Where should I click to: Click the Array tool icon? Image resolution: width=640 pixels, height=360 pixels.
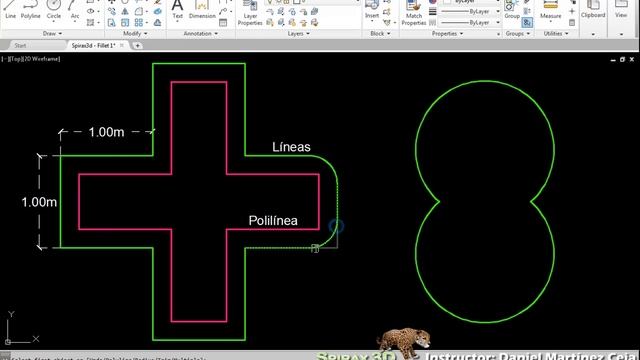[x=139, y=23]
